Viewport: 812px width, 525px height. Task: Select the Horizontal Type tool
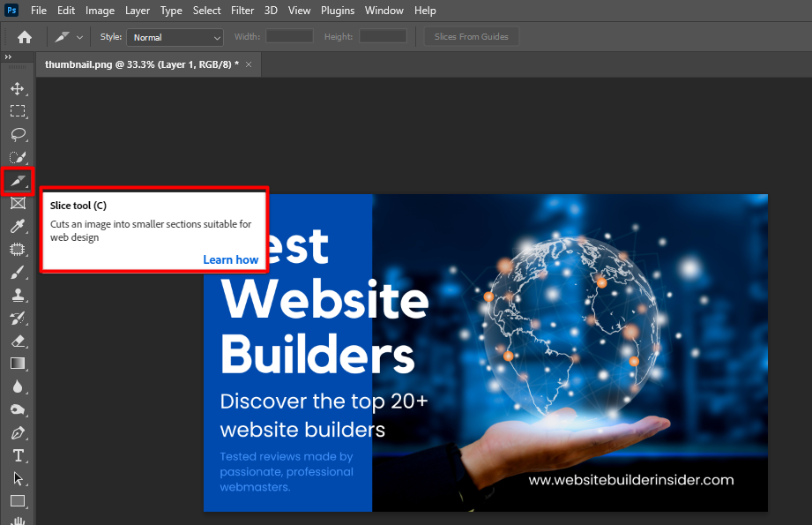point(18,455)
